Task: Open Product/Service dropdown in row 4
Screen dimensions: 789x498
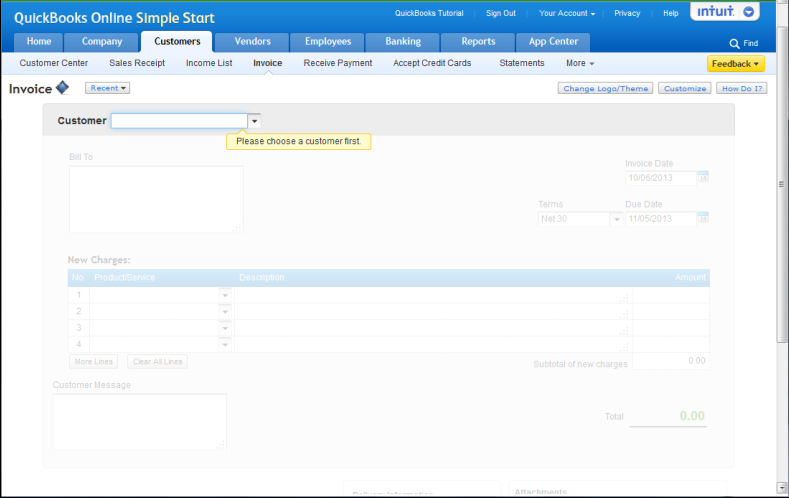Action: click(x=225, y=345)
